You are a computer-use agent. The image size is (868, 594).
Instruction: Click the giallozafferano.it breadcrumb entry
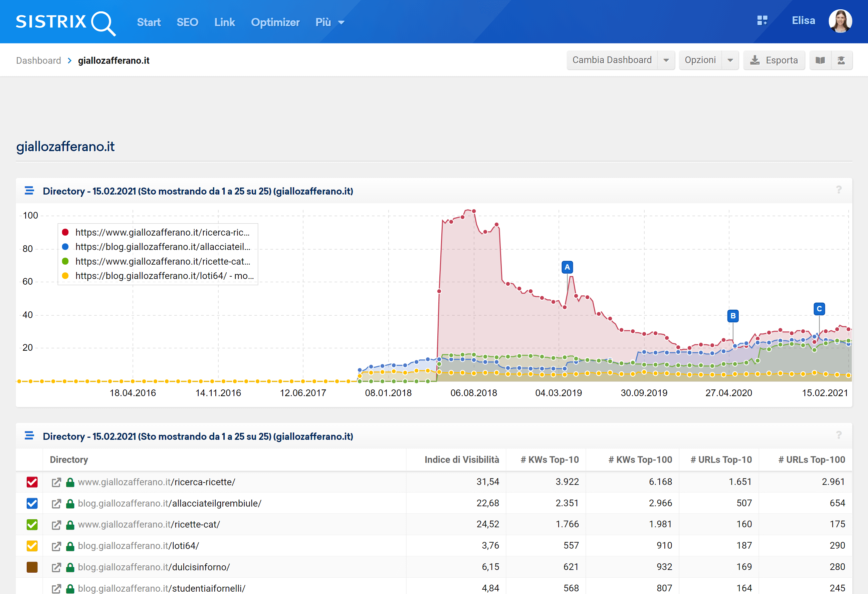point(114,60)
